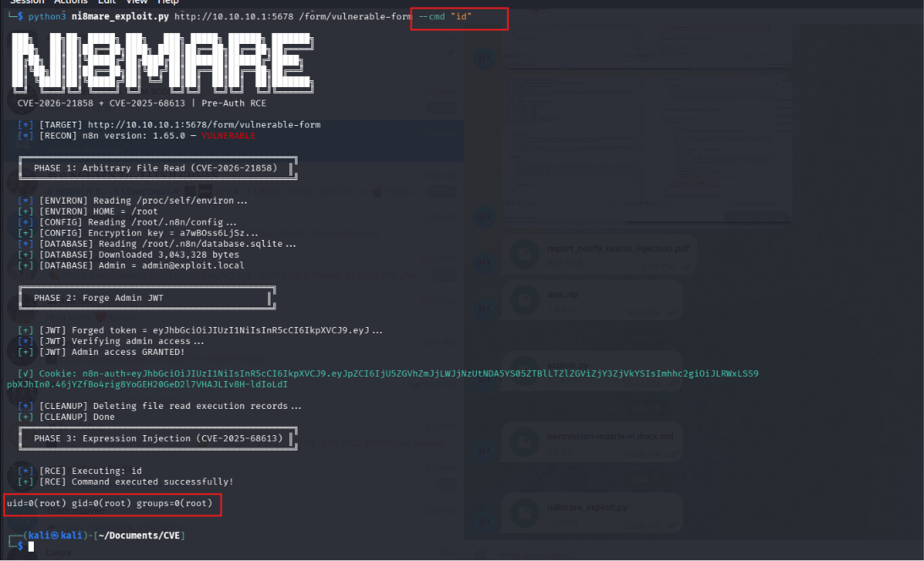The height and width of the screenshot is (561, 924).
Task: Click 'PHASE 3: Expression Injection' header box
Action: pyautogui.click(x=158, y=438)
